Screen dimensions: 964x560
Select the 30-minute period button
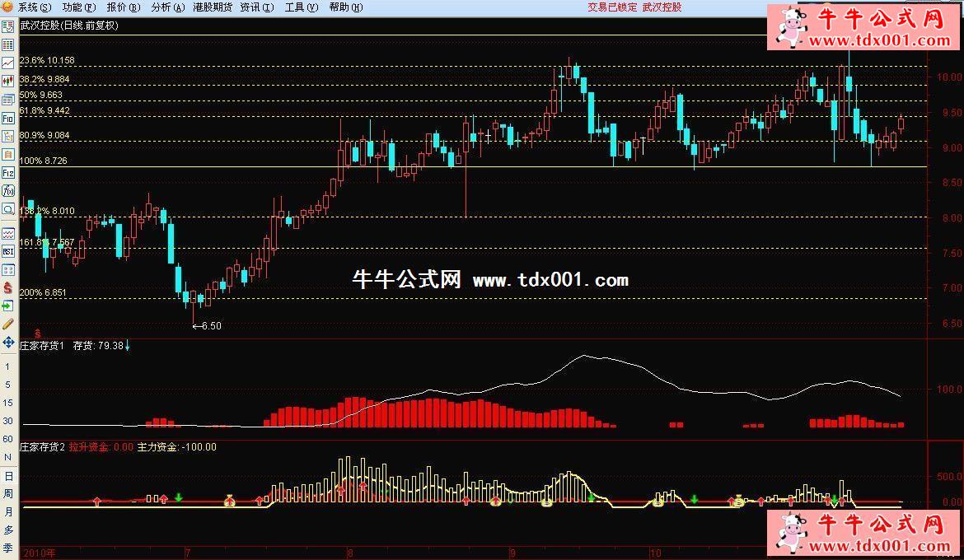click(x=8, y=421)
